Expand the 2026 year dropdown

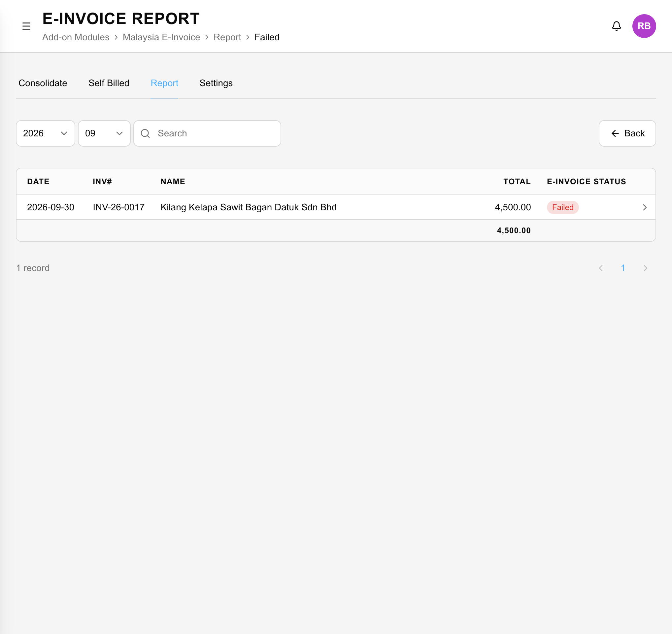45,133
